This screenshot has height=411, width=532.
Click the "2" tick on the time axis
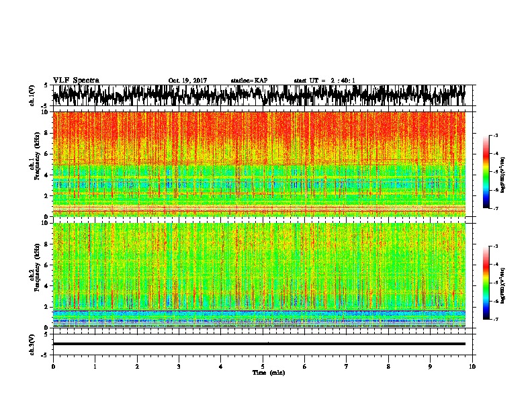[x=137, y=366]
